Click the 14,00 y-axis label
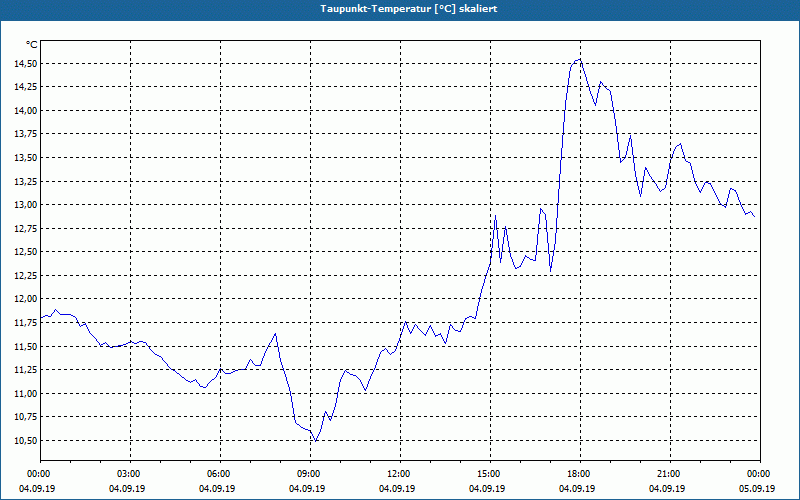 (x=24, y=111)
